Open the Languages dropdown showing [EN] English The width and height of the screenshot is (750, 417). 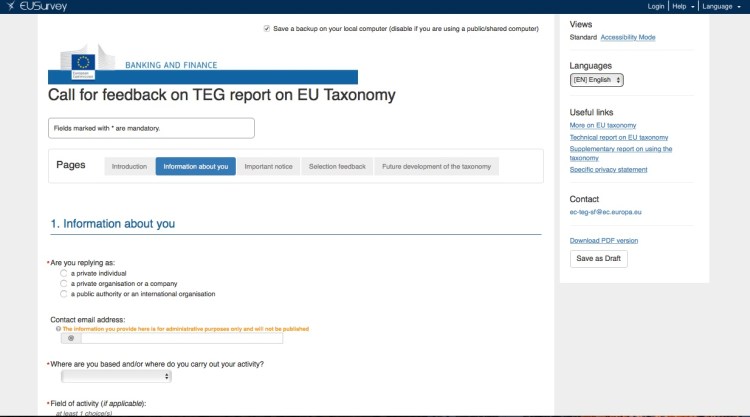596,80
